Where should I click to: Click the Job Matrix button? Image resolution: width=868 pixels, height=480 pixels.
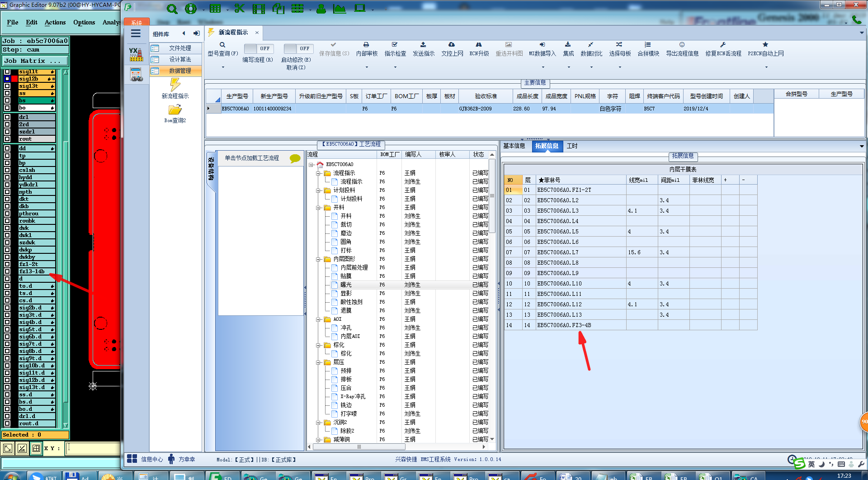35,61
